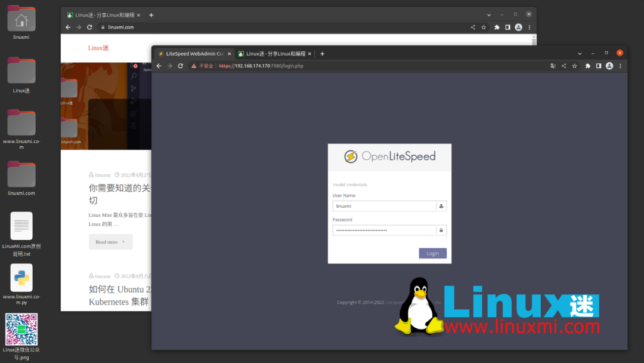This screenshot has width=644, height=363.
Task: Click bookmark star in back browser window
Action: pos(484,27)
